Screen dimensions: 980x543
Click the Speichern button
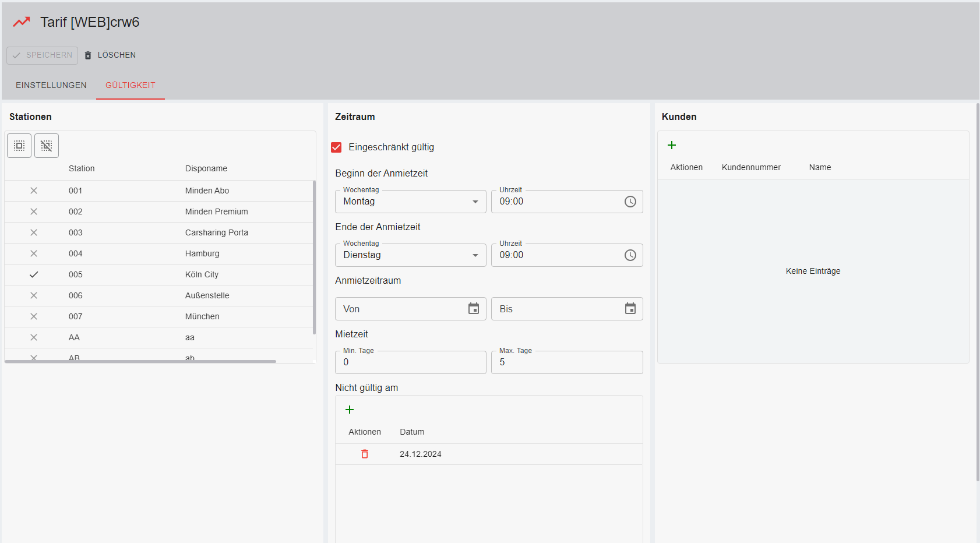tap(43, 55)
